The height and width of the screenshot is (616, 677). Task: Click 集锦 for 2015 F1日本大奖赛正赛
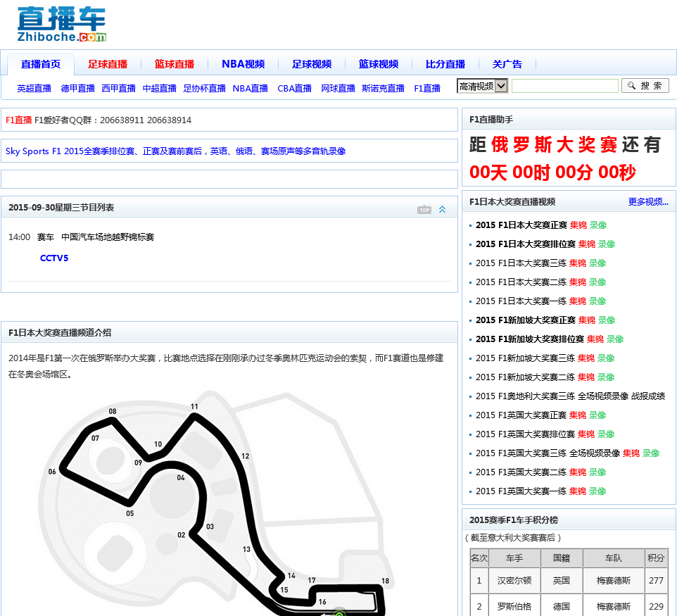pos(578,225)
